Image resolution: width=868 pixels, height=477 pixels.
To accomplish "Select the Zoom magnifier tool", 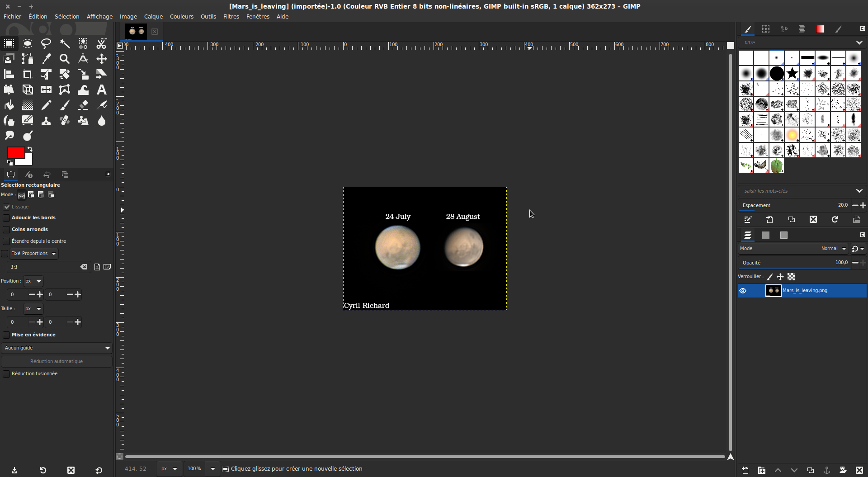I will [x=65, y=59].
